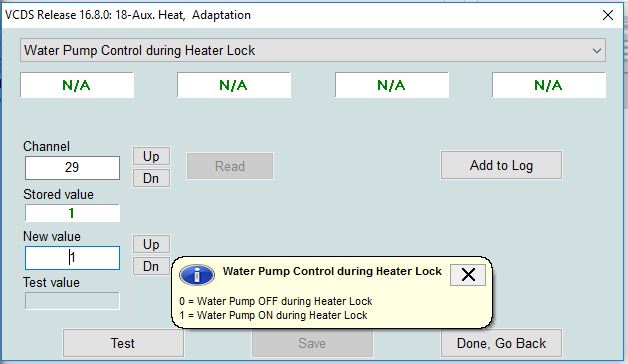
Task: Click Done, Go Back button
Action: pos(501,343)
